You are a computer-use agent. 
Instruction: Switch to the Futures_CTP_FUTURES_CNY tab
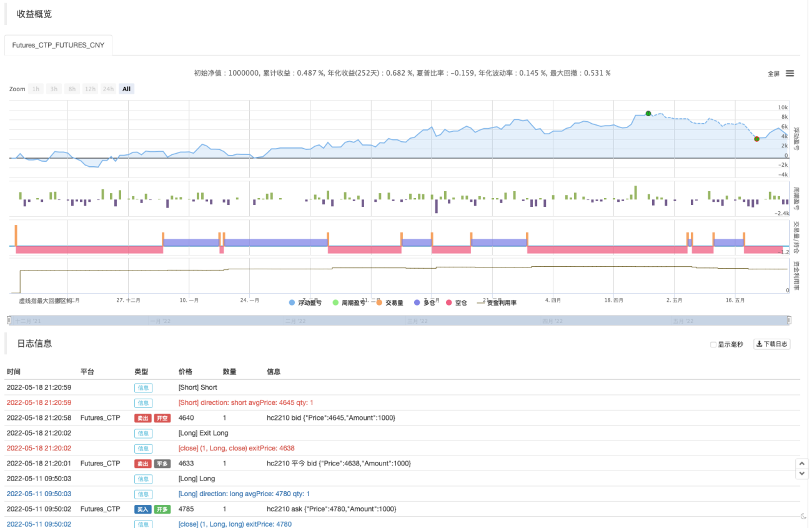coord(58,46)
